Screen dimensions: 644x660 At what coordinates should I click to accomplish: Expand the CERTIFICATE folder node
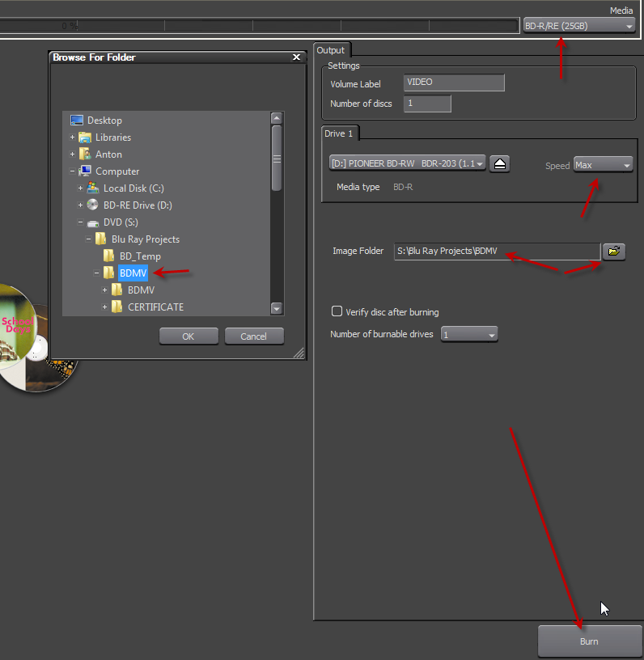pyautogui.click(x=105, y=307)
